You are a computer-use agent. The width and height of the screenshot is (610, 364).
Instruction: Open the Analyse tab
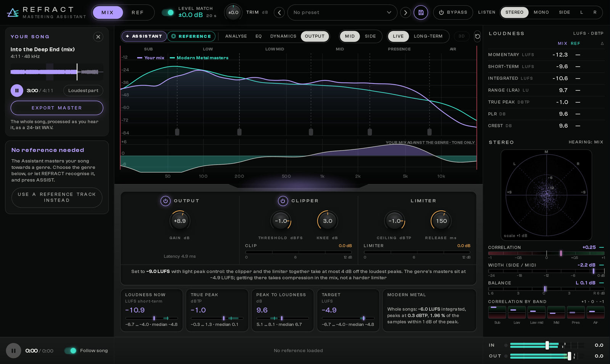236,36
